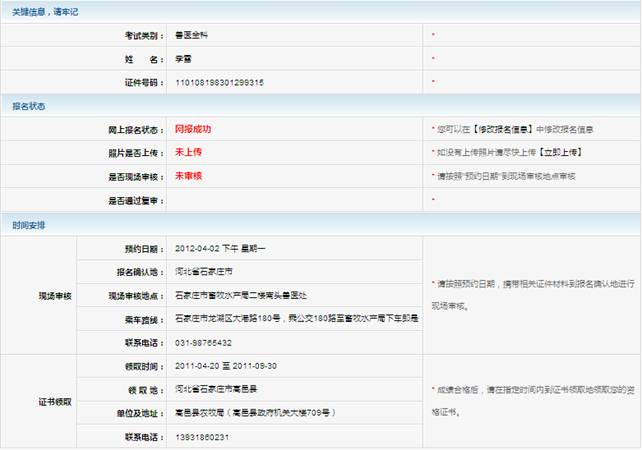Click the 证书领取 row group header
Image resolution: width=642 pixels, height=450 pixels.
point(54,401)
